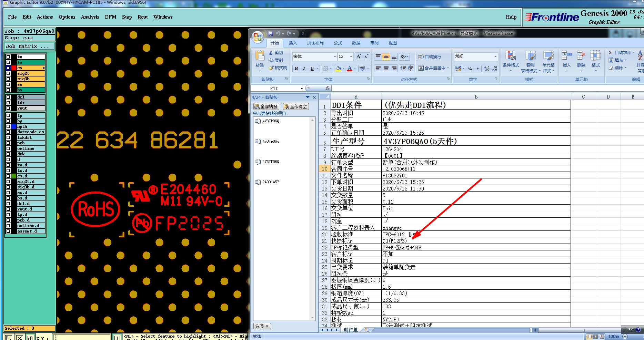Open the Merge and Center (合并后居中) dropdown arrow
644x340 pixels.
448,68
